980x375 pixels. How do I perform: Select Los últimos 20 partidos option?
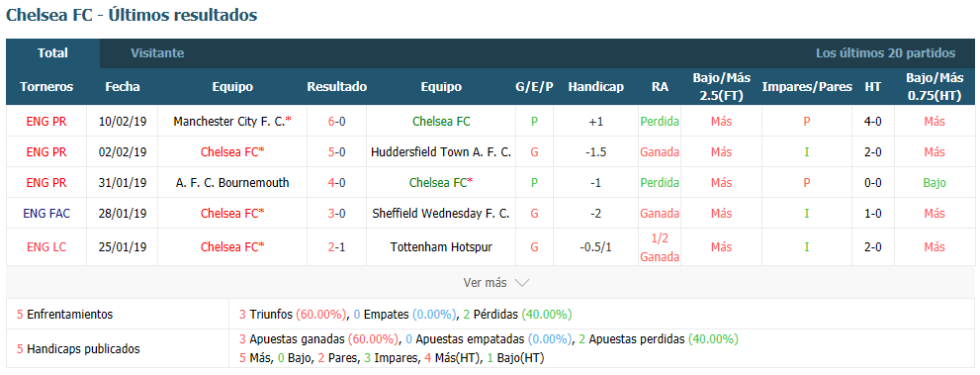pyautogui.click(x=885, y=53)
